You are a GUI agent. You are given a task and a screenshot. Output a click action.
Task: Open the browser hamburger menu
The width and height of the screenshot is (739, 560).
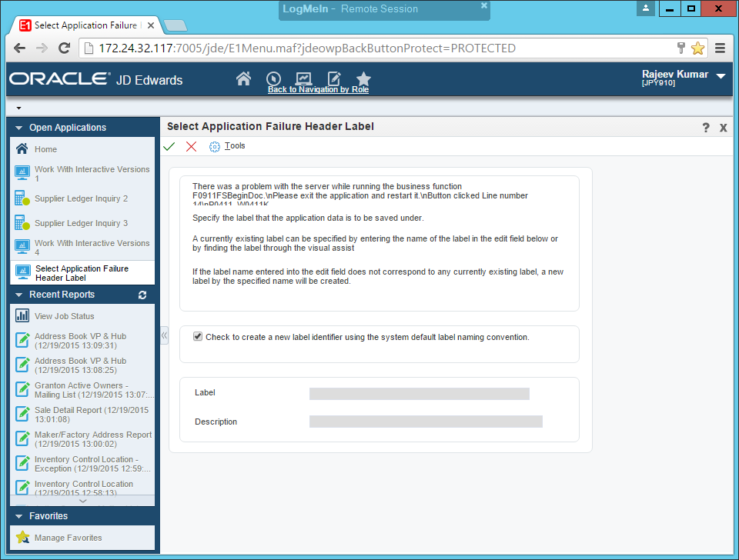tap(721, 47)
